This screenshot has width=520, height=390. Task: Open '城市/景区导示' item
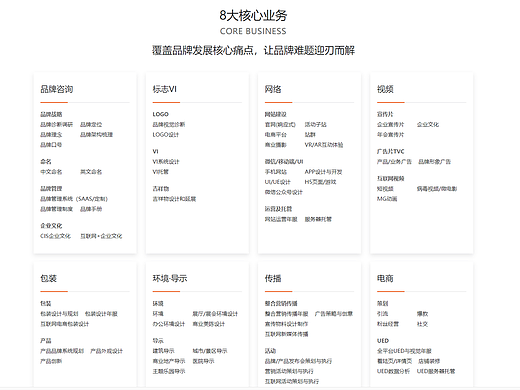[210, 351]
